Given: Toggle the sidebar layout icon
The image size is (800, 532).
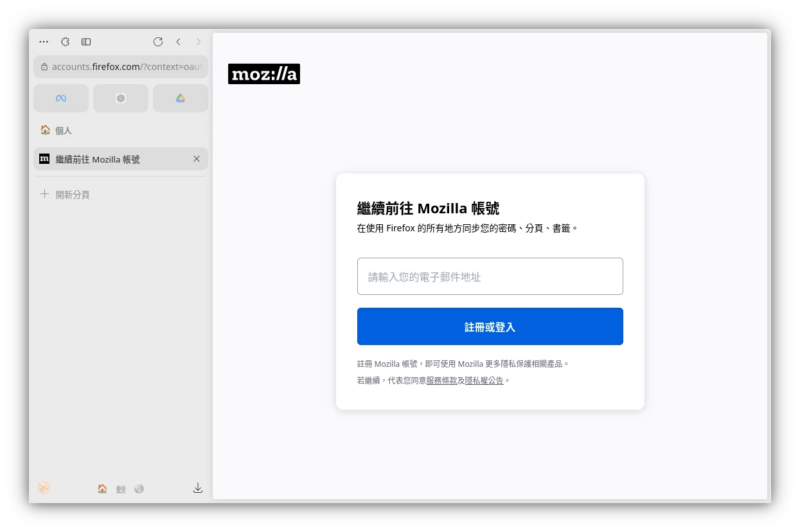Looking at the screenshot, I should click(86, 42).
